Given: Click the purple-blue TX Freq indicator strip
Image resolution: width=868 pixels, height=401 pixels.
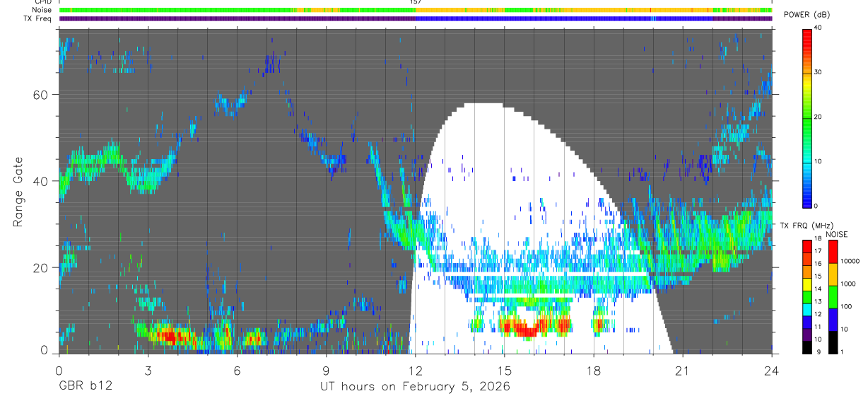Looking at the screenshot, I should [416, 18].
